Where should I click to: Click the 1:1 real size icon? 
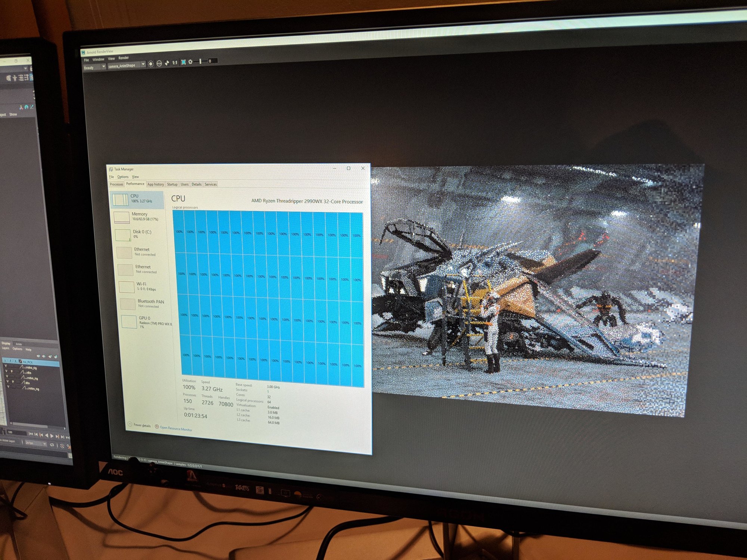click(x=175, y=63)
